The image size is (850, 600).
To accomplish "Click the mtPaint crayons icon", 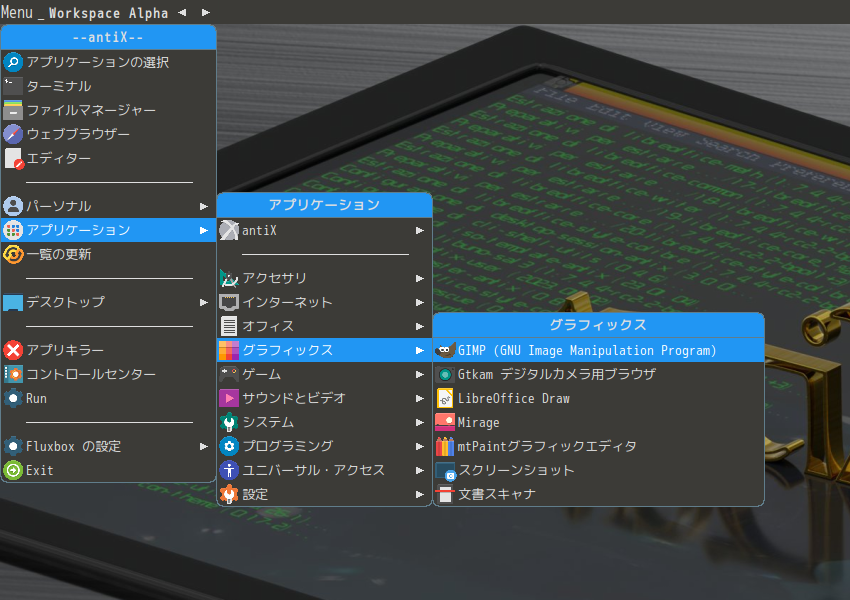I will 445,446.
